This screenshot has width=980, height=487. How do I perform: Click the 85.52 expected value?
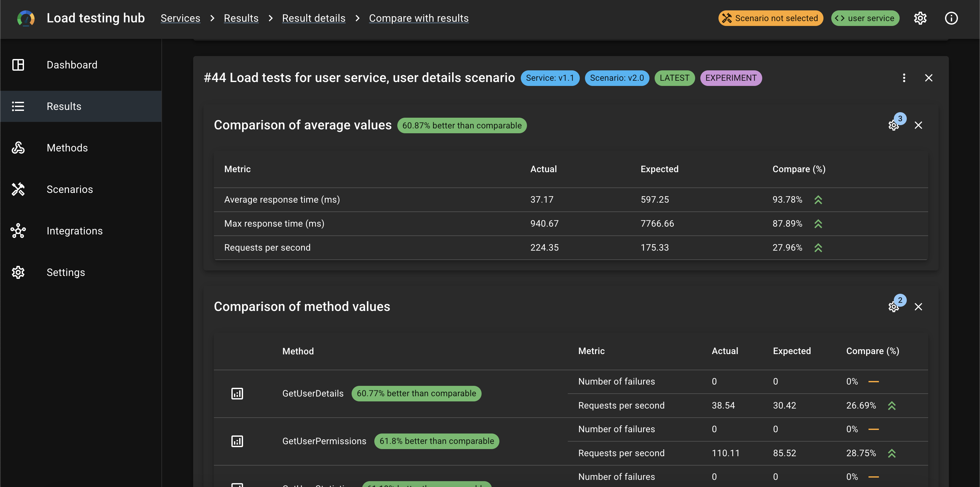785,454
